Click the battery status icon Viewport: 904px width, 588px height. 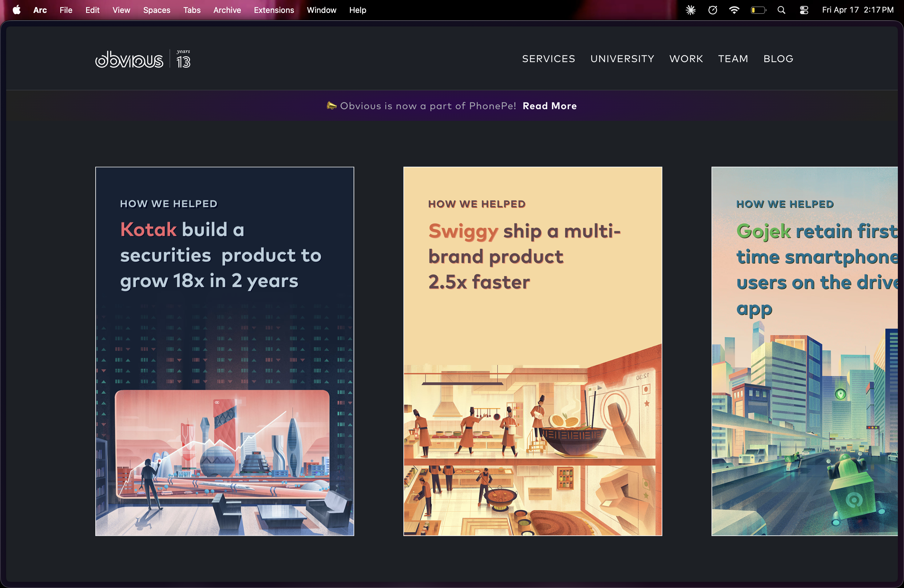[758, 10]
